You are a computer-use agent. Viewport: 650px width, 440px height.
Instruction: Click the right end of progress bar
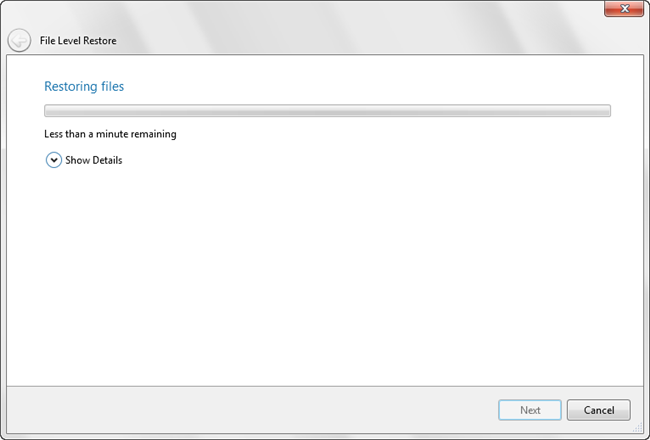[x=605, y=111]
